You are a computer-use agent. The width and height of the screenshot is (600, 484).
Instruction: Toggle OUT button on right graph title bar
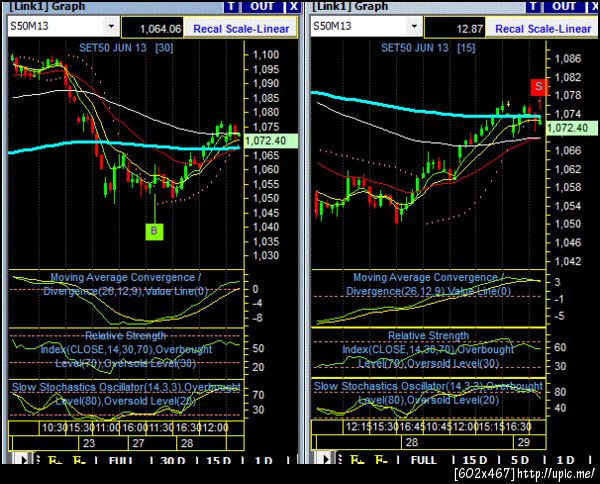tap(564, 6)
